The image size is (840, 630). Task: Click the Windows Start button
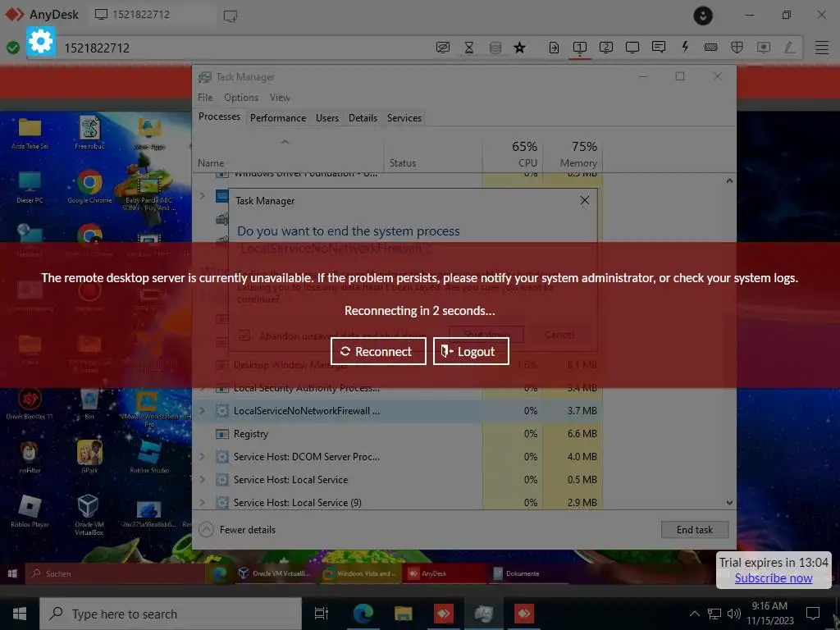click(x=20, y=614)
